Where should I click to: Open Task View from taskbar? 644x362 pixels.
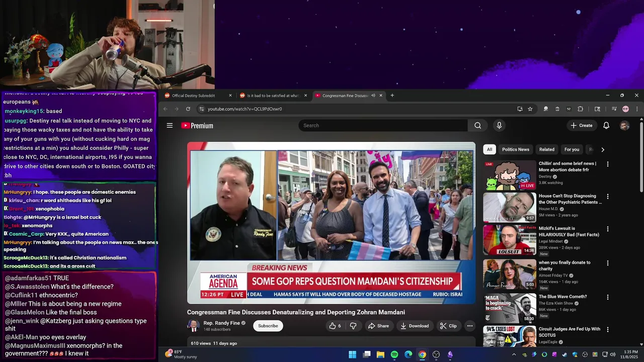[367, 354]
